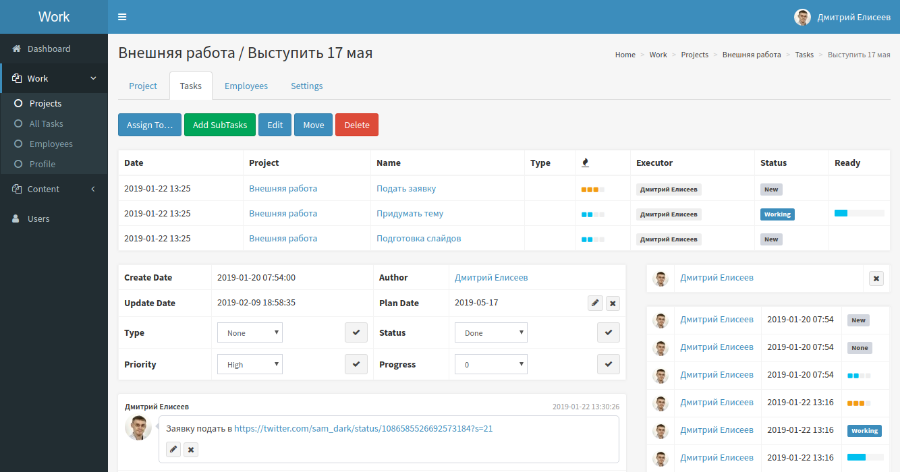
Task: Remove executor Дмитрий Елисеев with X button
Action: pos(876,279)
